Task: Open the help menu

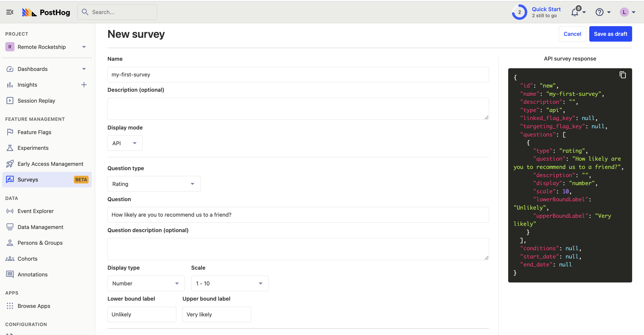Action: pyautogui.click(x=600, y=12)
